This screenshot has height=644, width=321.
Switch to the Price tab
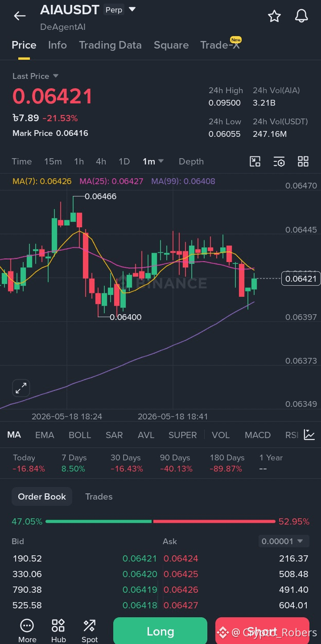click(x=24, y=45)
